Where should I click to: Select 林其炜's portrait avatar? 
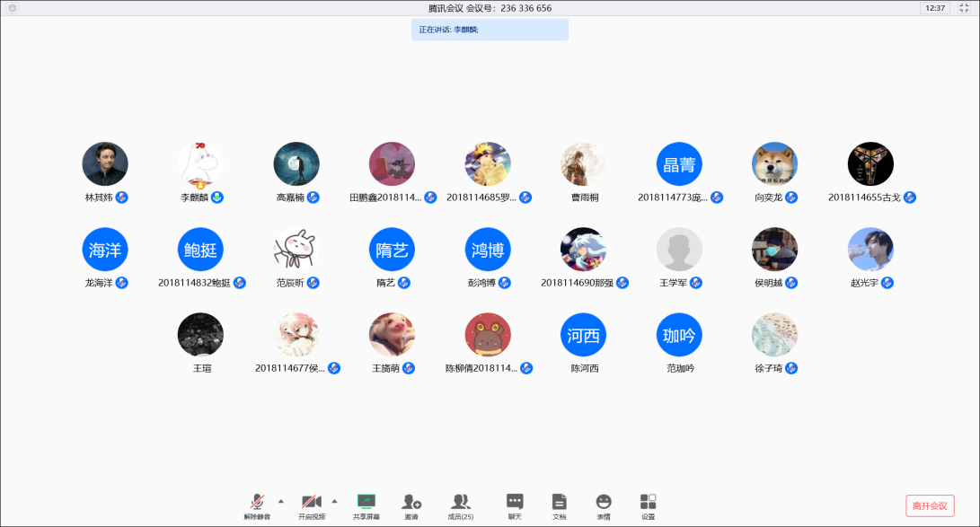pos(105,164)
